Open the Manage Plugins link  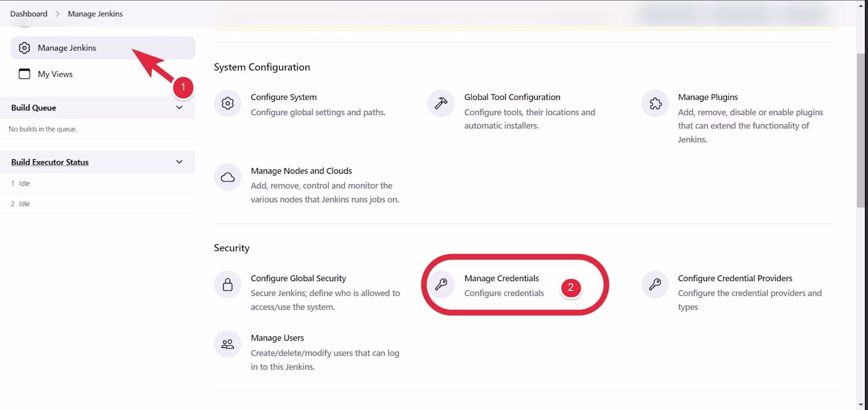(x=708, y=97)
